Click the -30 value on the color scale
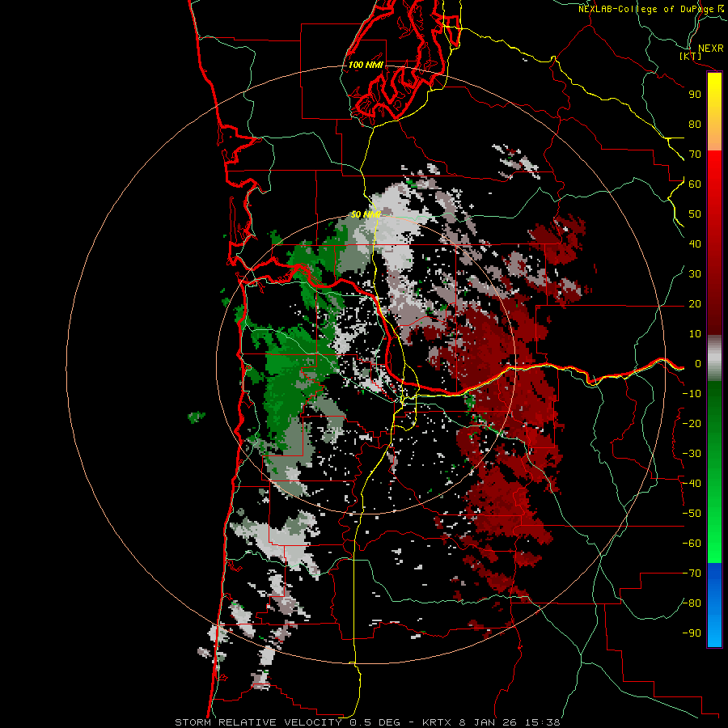The image size is (728, 728). coord(692,454)
